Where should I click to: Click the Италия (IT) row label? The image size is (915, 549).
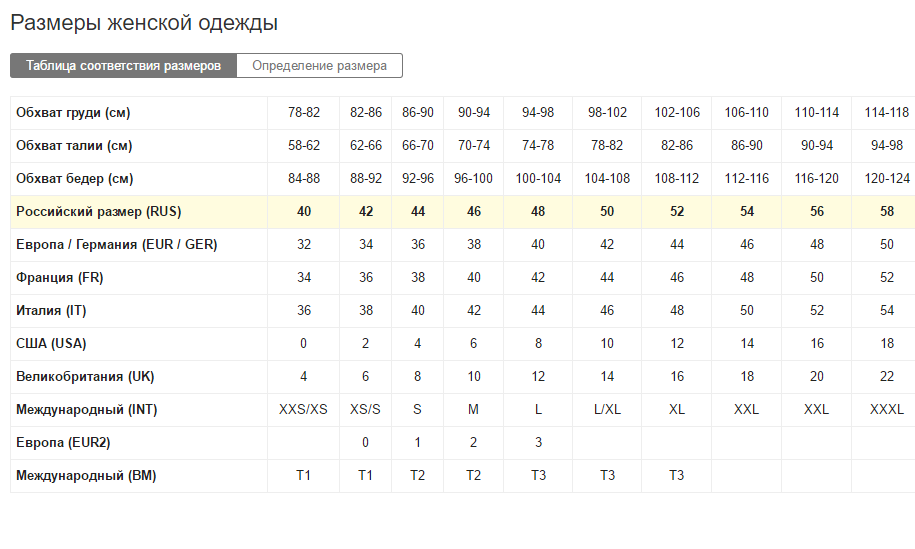click(51, 310)
